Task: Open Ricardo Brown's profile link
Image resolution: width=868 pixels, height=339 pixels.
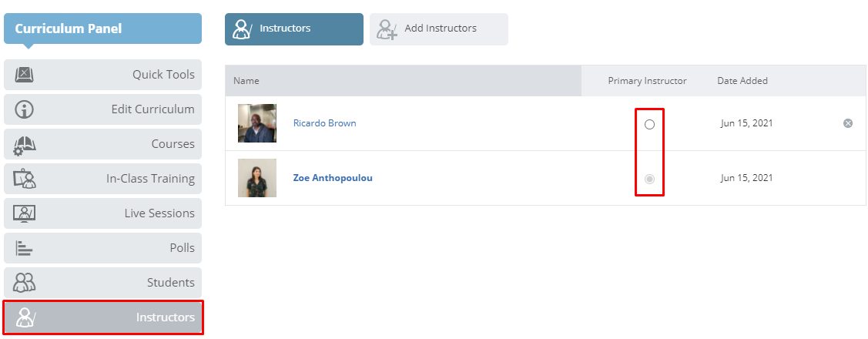Action: [x=324, y=123]
